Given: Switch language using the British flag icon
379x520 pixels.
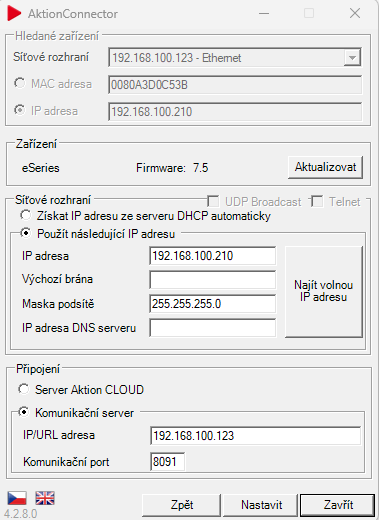Looking at the screenshot, I should coord(45,498).
